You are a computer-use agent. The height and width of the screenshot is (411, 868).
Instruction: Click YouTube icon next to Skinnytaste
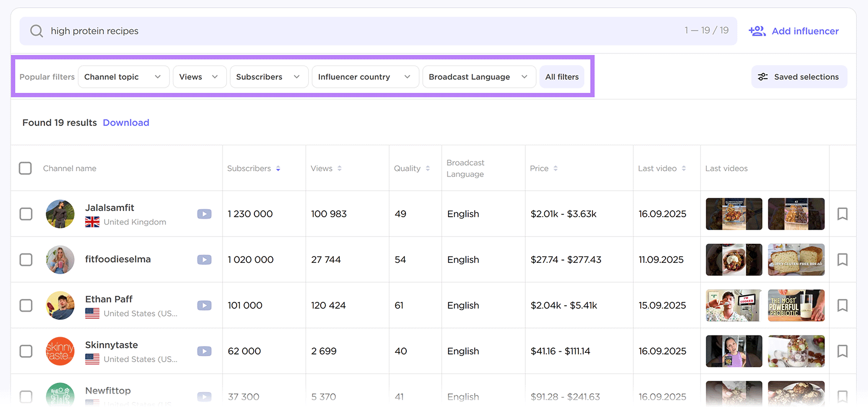204,351
